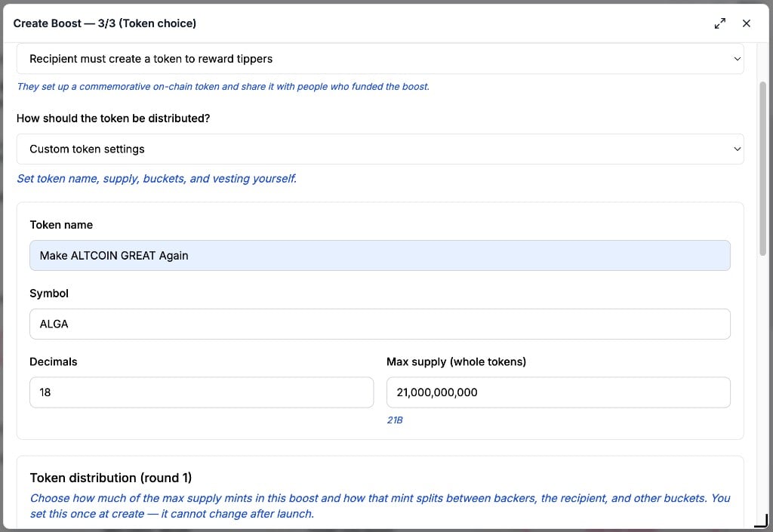
Task: Close the Create Boost dialog
Action: click(747, 23)
